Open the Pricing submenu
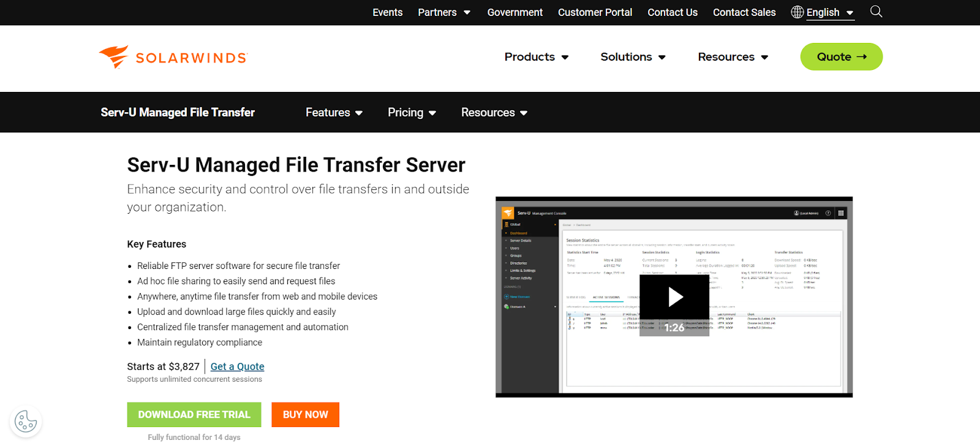 [412, 113]
